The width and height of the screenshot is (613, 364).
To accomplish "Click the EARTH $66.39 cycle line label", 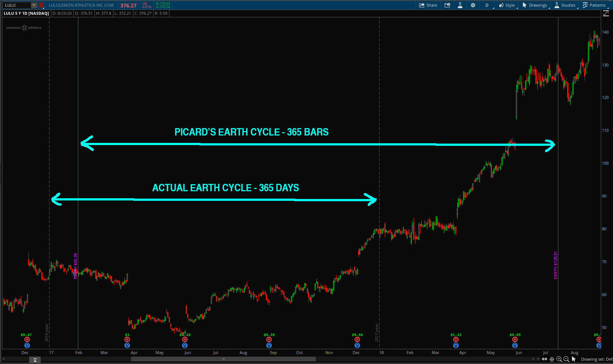I will [75, 266].
